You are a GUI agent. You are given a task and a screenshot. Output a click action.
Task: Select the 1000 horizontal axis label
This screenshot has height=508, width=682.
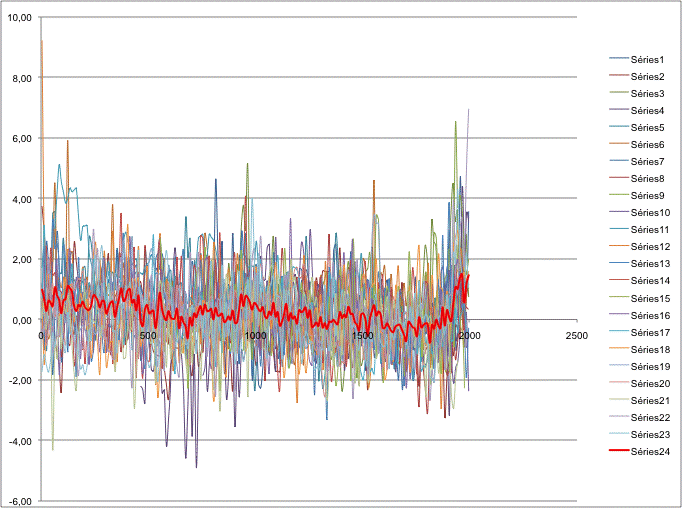click(x=255, y=336)
